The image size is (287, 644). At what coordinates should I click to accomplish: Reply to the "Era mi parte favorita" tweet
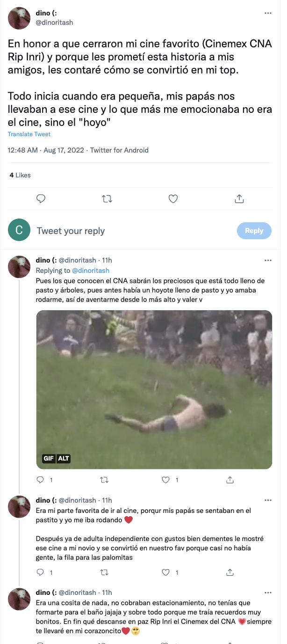click(40, 572)
